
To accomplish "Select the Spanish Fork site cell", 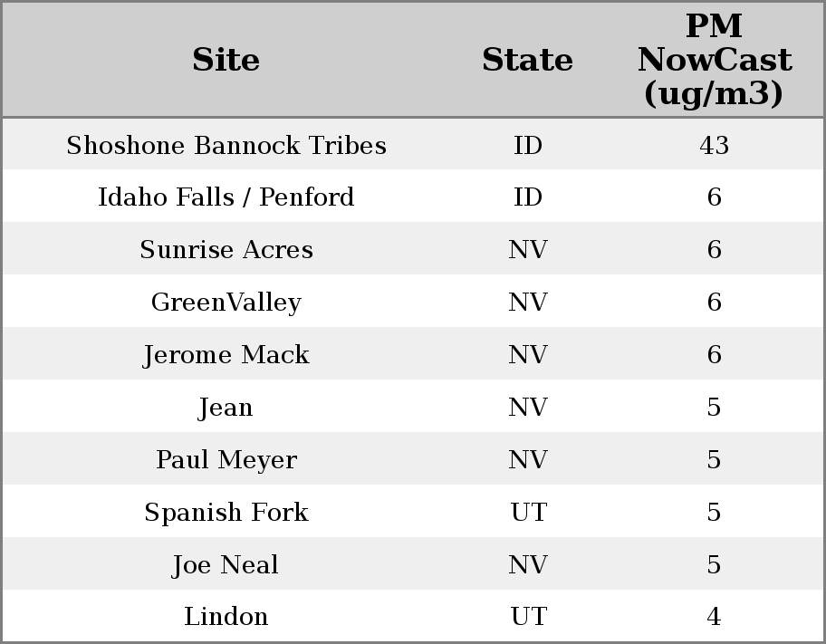I will [x=226, y=513].
